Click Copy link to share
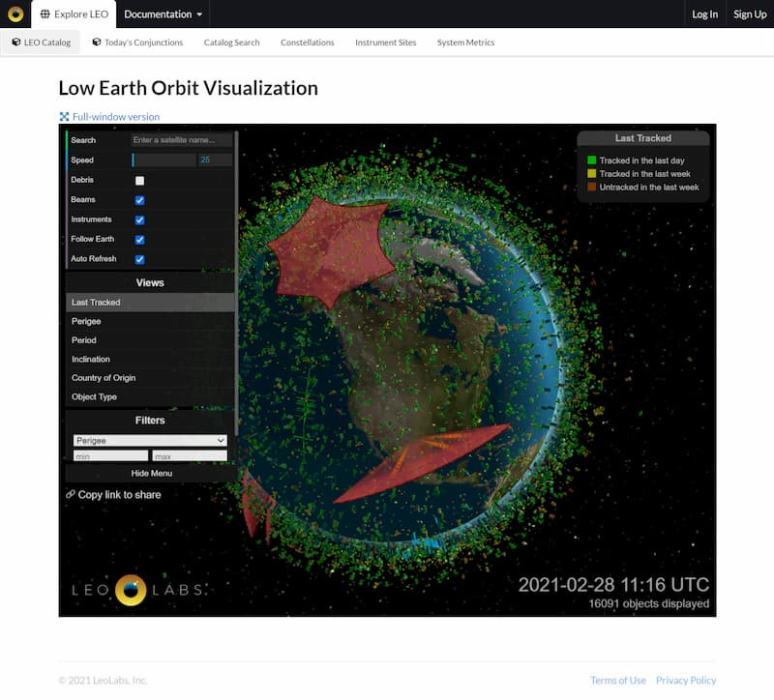The image size is (774, 700). [119, 494]
